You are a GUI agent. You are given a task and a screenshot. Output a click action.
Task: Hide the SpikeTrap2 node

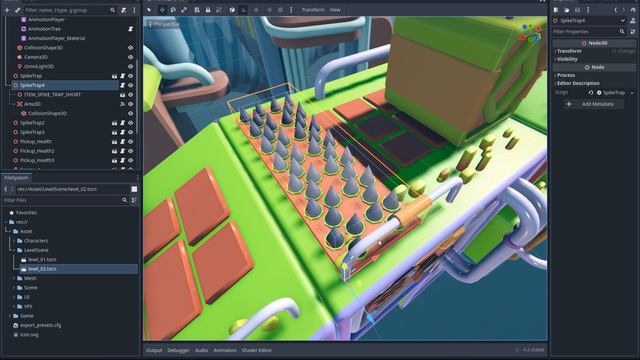click(x=131, y=123)
